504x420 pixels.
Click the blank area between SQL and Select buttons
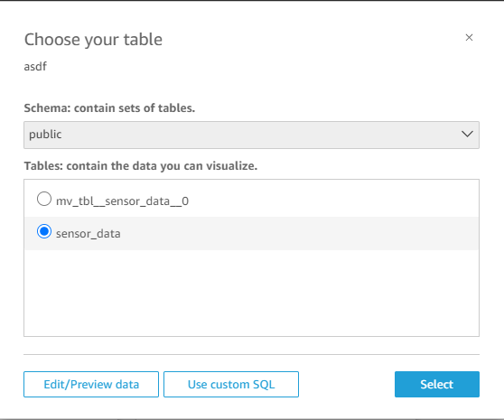click(x=347, y=385)
